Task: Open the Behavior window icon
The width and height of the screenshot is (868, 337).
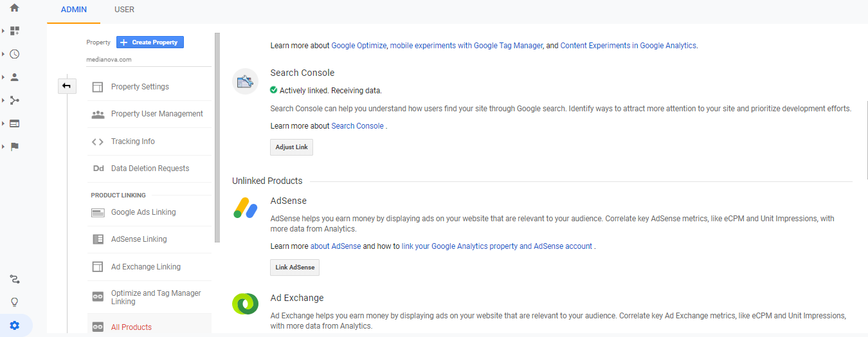Action: coord(14,123)
